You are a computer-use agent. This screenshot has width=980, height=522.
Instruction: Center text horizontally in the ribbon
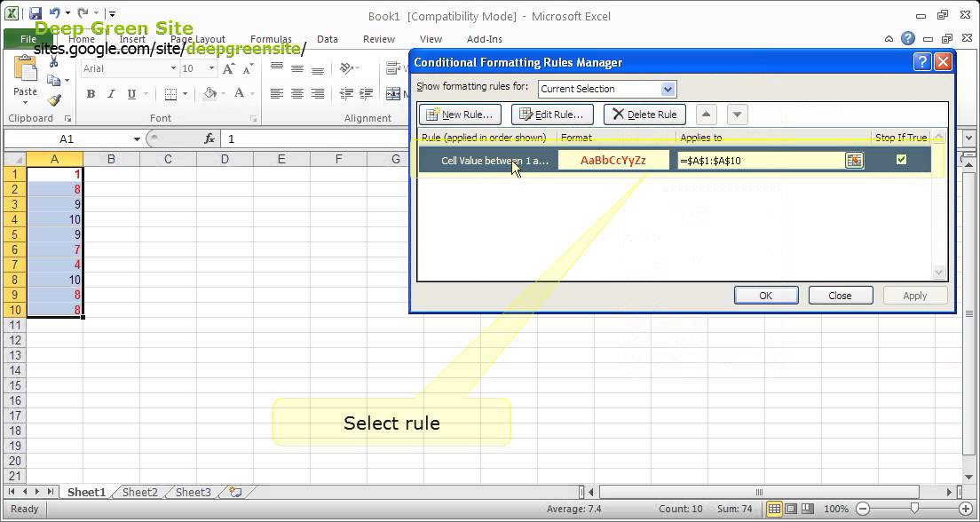click(x=297, y=94)
